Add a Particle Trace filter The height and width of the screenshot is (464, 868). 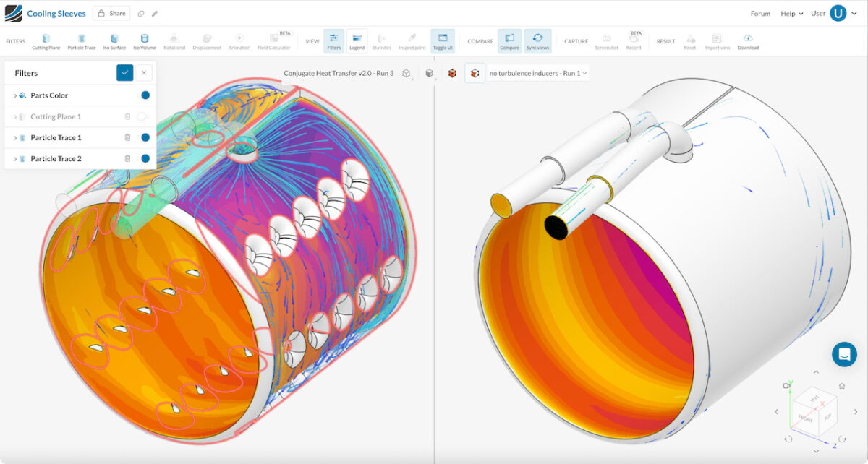click(x=82, y=42)
